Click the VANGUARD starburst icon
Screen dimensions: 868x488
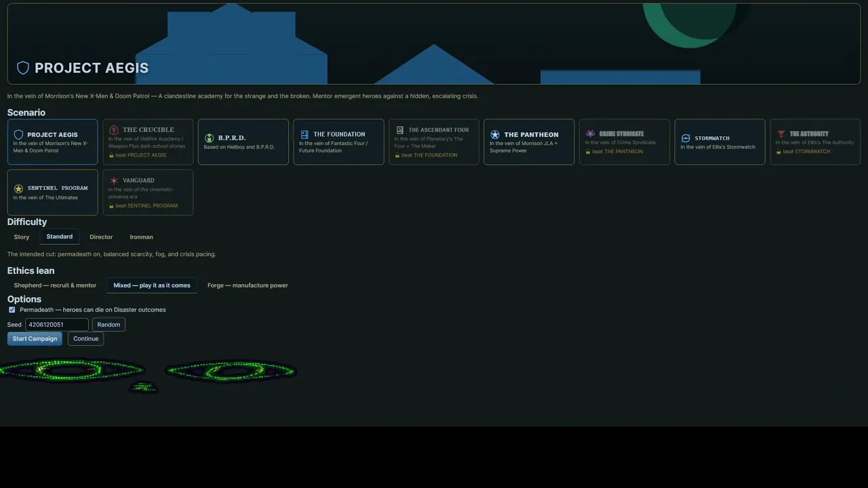[x=114, y=181]
